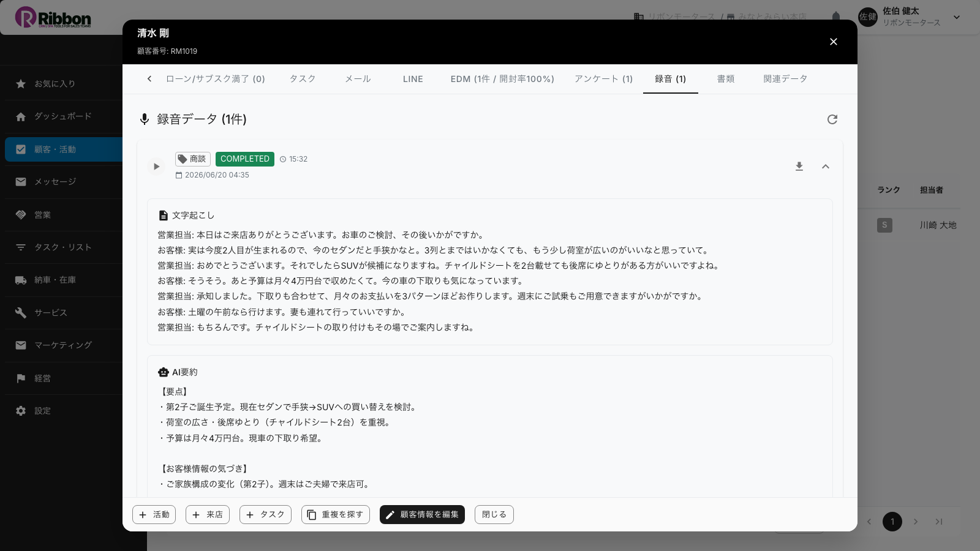Refresh the 録音データ list
The image size is (980, 551).
[832, 119]
